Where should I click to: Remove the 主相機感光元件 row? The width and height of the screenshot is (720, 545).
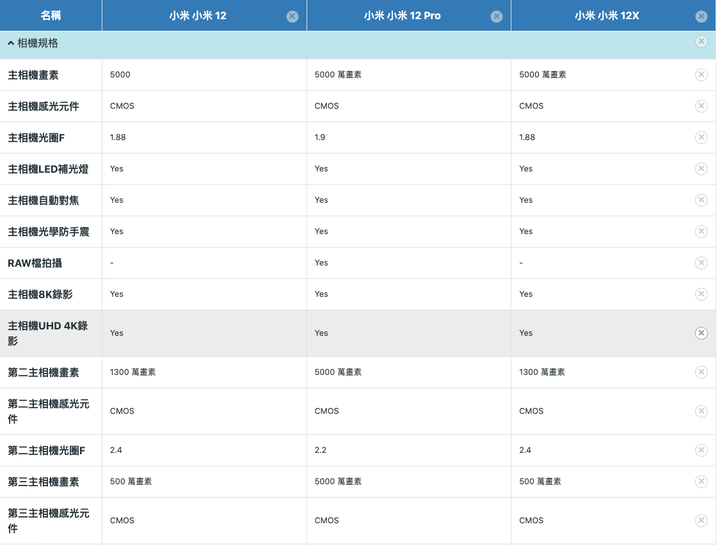tap(701, 106)
